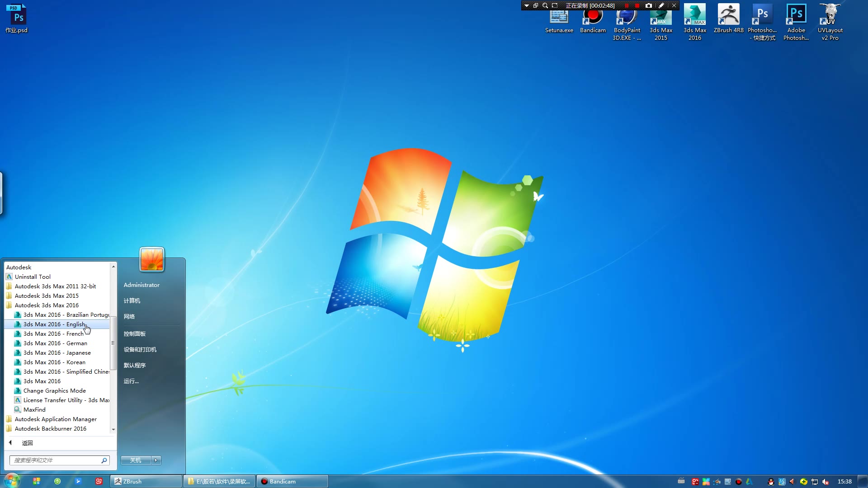Viewport: 868px width, 488px height.
Task: Open the shutdown options arrow
Action: [x=156, y=460]
